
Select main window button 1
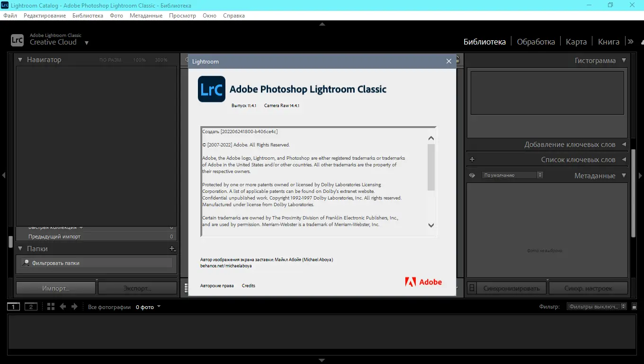pos(13,307)
